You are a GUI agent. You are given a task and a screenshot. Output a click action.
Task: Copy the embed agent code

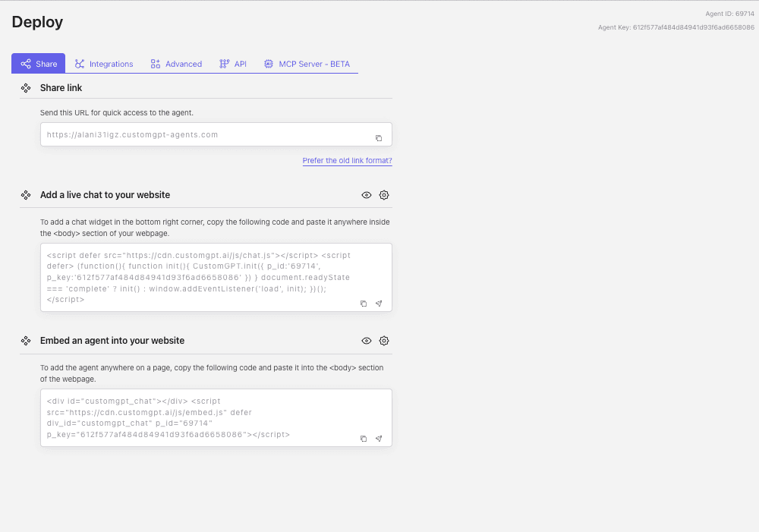click(x=364, y=439)
